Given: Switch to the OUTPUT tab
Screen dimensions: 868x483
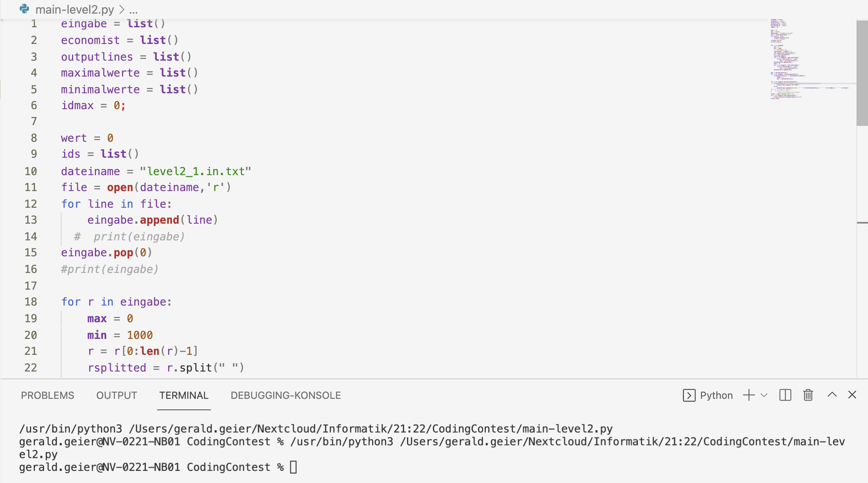Looking at the screenshot, I should [x=116, y=395].
